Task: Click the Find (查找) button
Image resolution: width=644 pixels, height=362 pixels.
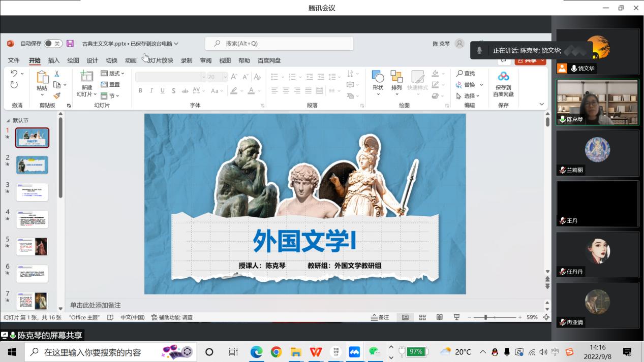Action: point(466,74)
